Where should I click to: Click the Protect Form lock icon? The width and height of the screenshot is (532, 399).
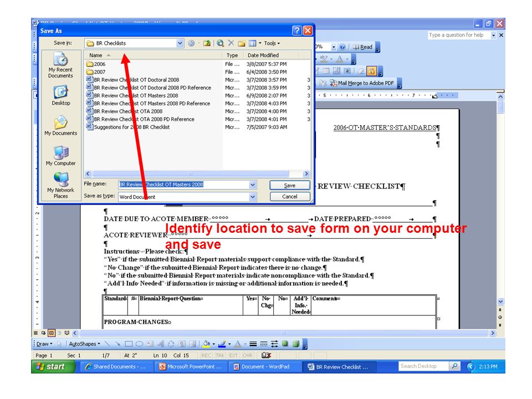(371, 71)
